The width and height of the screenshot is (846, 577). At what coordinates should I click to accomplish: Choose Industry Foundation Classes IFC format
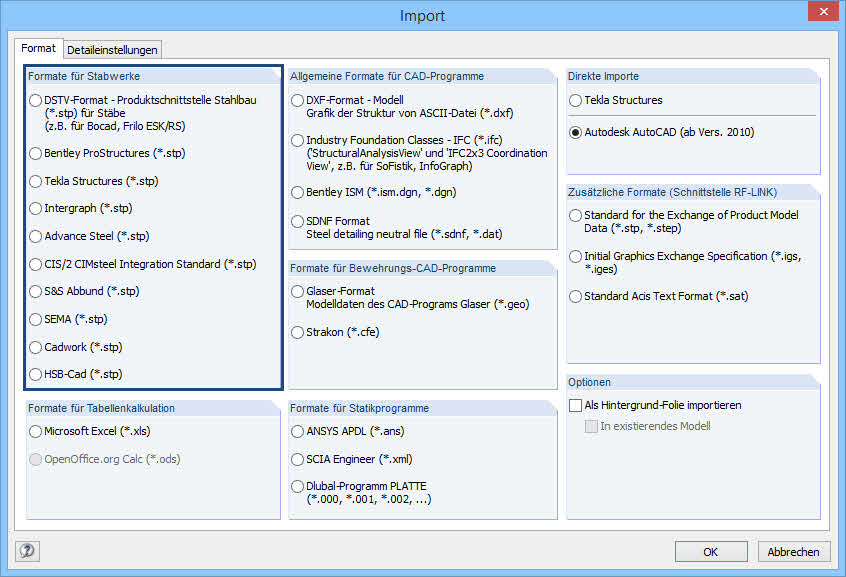click(x=298, y=140)
